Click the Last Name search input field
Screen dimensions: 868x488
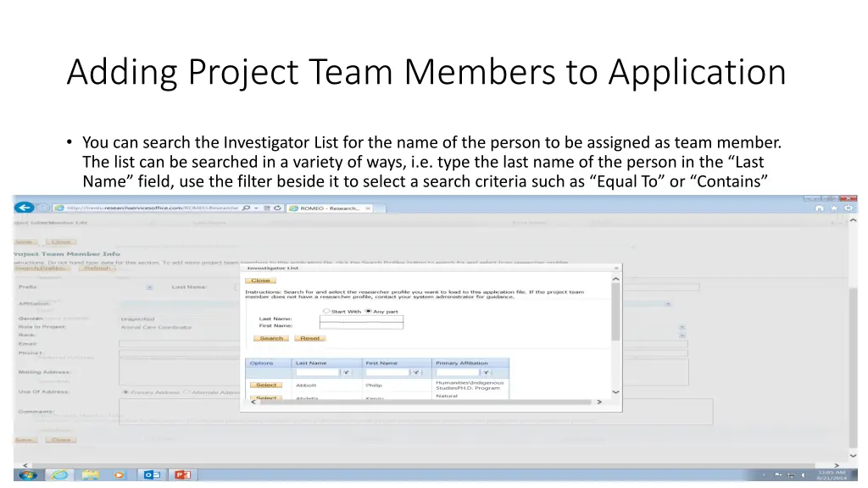point(361,319)
